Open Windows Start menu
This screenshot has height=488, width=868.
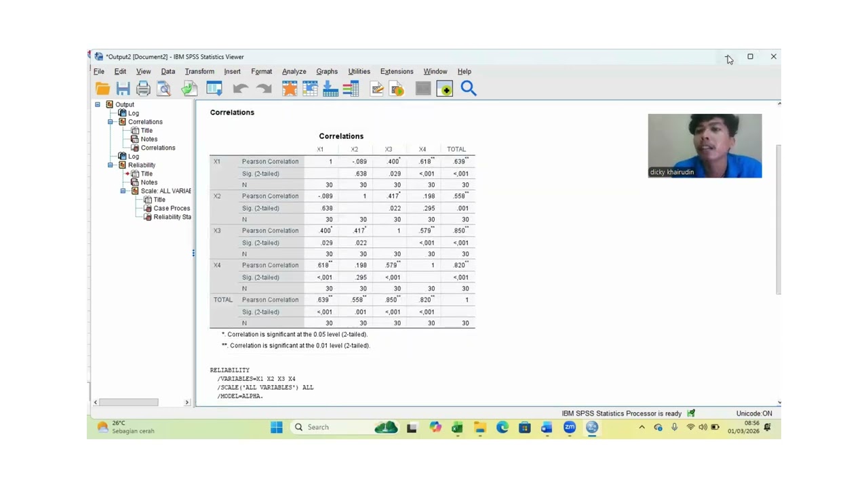click(277, 427)
